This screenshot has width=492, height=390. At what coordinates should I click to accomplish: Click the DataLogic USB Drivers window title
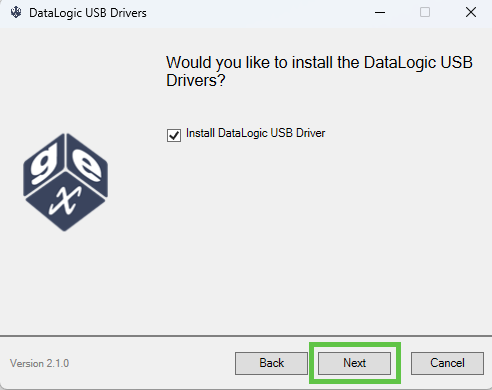click(88, 13)
